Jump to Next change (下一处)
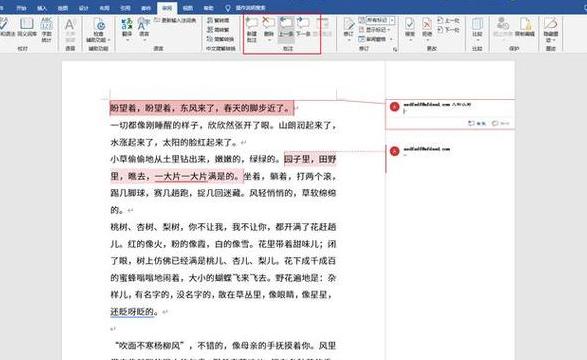 pos(448,30)
